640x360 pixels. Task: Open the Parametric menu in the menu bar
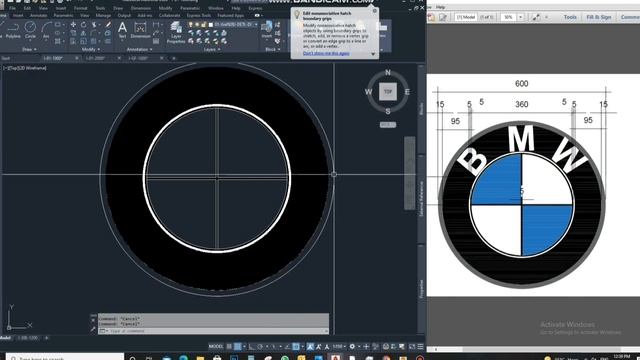click(190, 8)
